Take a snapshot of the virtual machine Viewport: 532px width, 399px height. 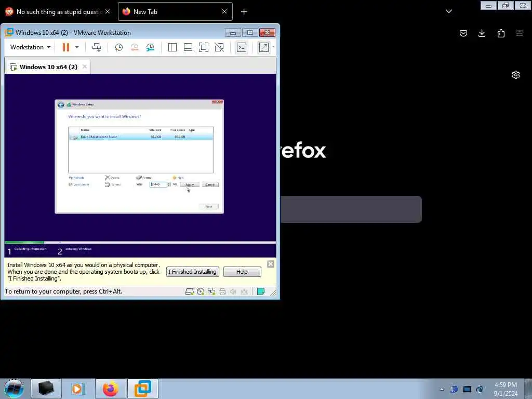[x=118, y=47]
